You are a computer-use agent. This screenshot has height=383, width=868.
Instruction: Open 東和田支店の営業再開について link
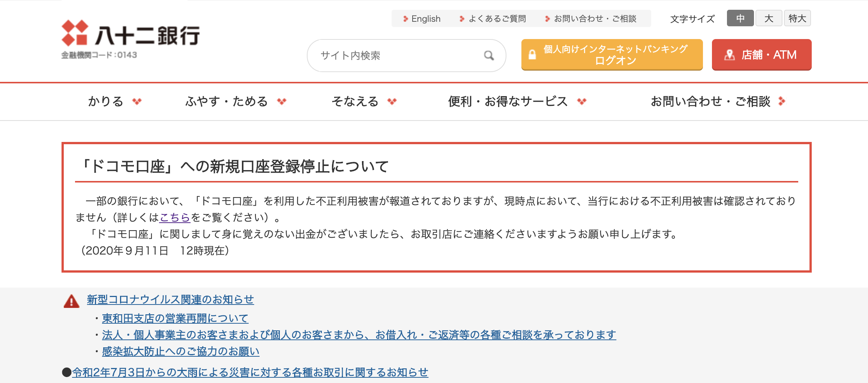175,318
